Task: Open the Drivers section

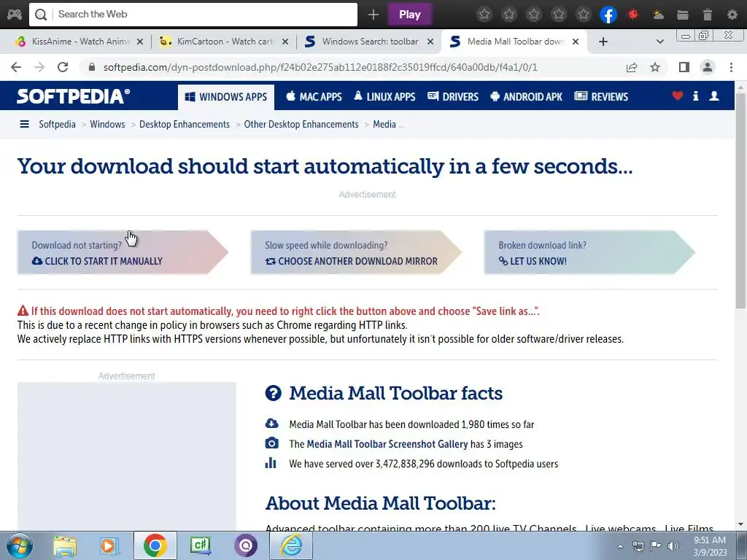Action: [452, 97]
